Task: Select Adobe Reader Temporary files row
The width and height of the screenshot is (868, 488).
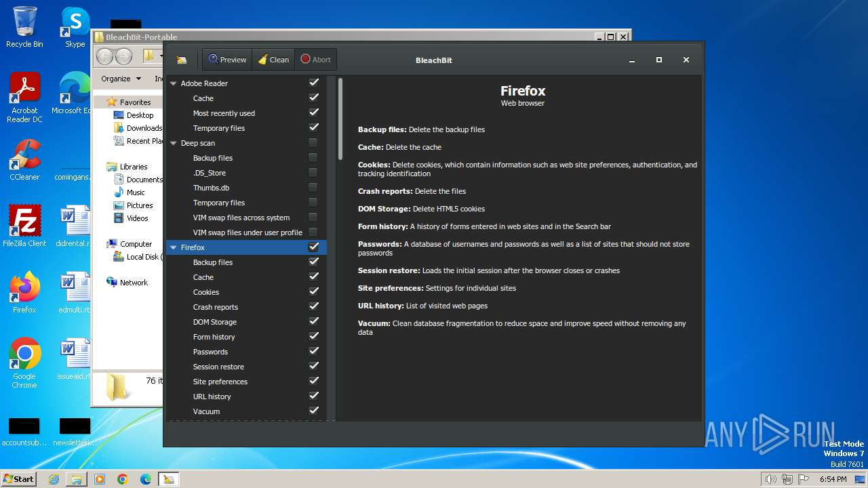Action: point(246,128)
